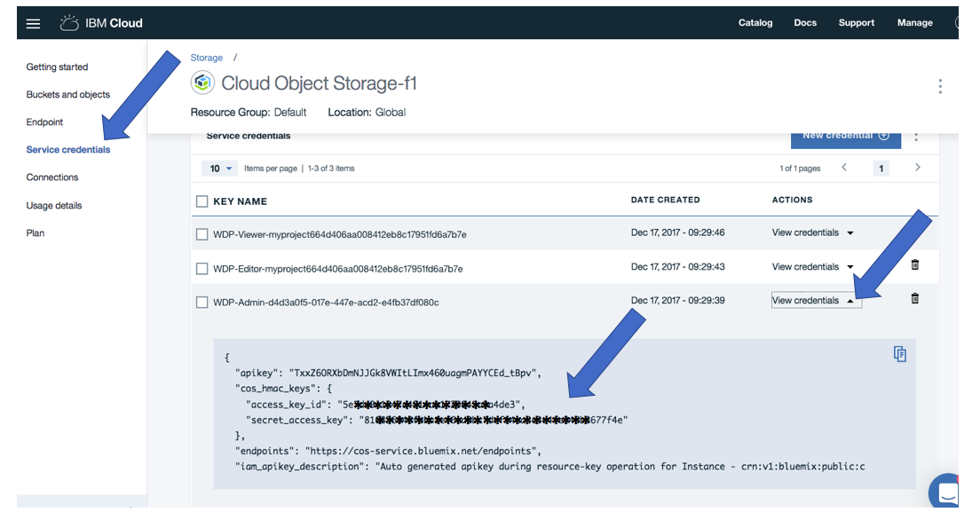The height and width of the screenshot is (520, 980).
Task: Delete the WDP-Admin credential
Action: [914, 298]
